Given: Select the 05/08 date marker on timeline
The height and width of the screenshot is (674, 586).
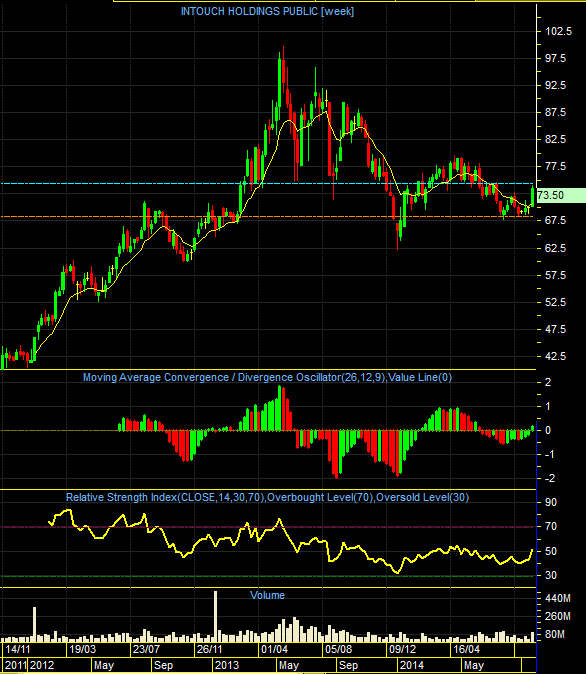Looking at the screenshot, I should coord(338,649).
